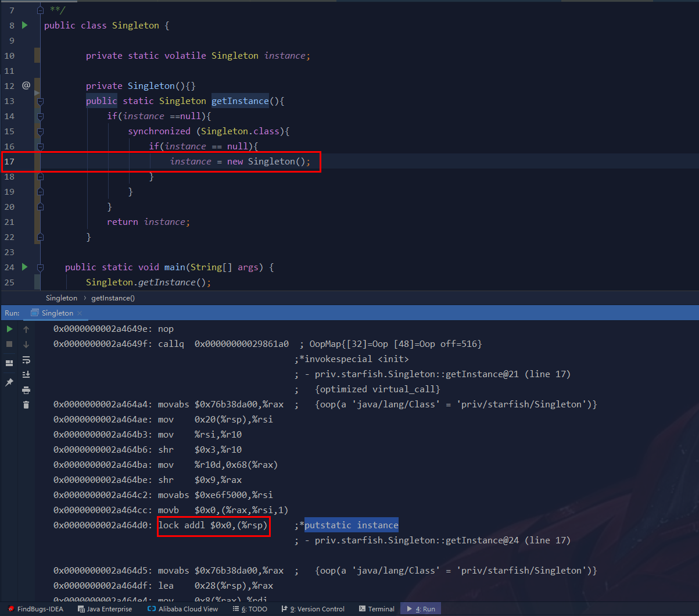Jump up the stack trace

pos(26,329)
